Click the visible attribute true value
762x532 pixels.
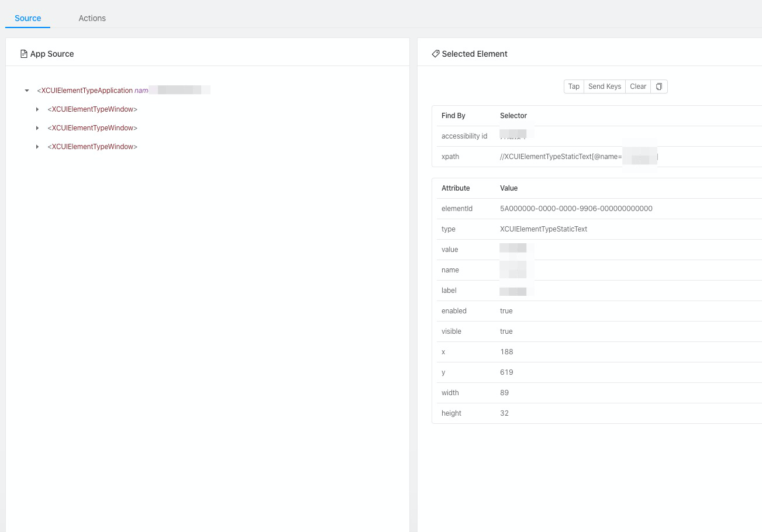pos(506,331)
